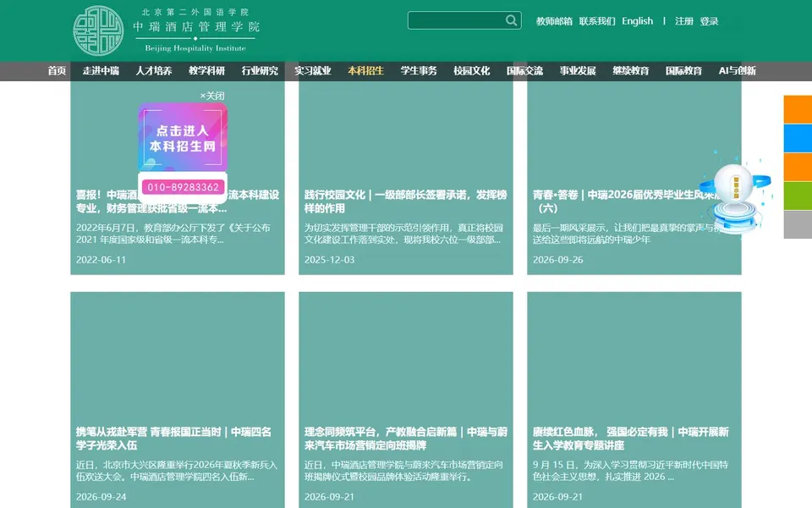812x508 pixels.
Task: Click the 中瑞酒店管理学院 title text in header
Action: point(196,26)
